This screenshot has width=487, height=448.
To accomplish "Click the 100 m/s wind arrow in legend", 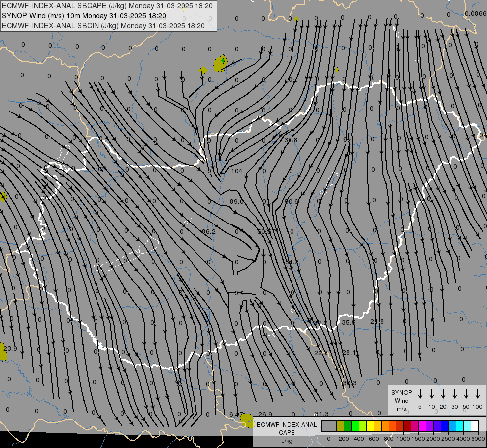I will (478, 394).
